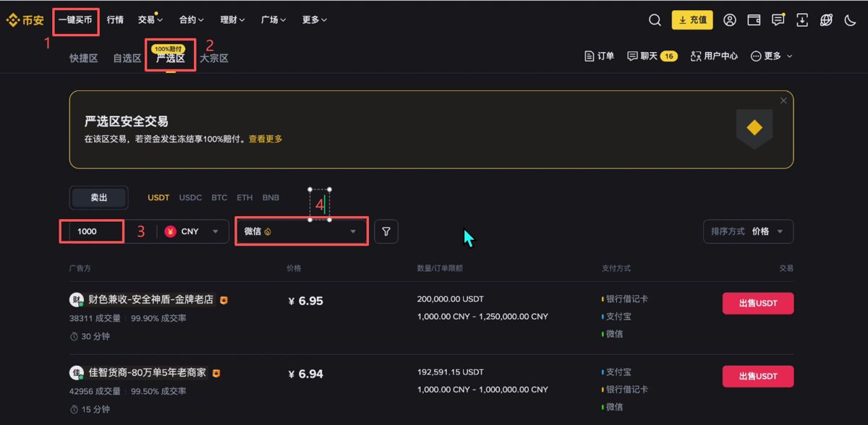Click the 1000 amount input field
Viewport: 868px width, 425px height.
click(x=91, y=231)
